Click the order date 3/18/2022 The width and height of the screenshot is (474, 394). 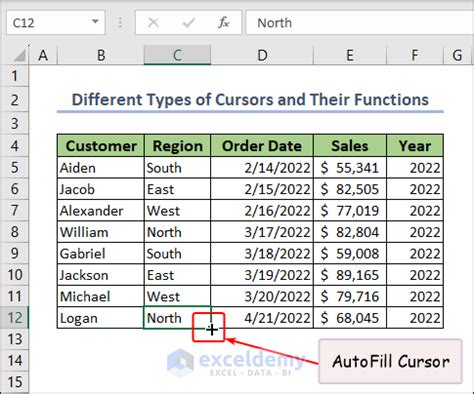click(262, 253)
